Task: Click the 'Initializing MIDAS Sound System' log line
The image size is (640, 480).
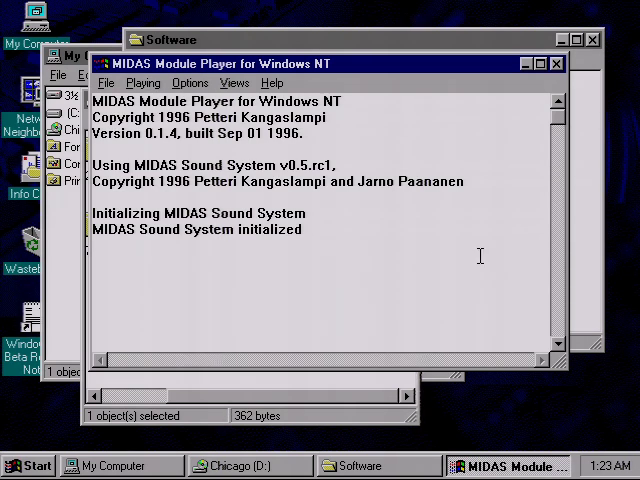Action: (199, 213)
